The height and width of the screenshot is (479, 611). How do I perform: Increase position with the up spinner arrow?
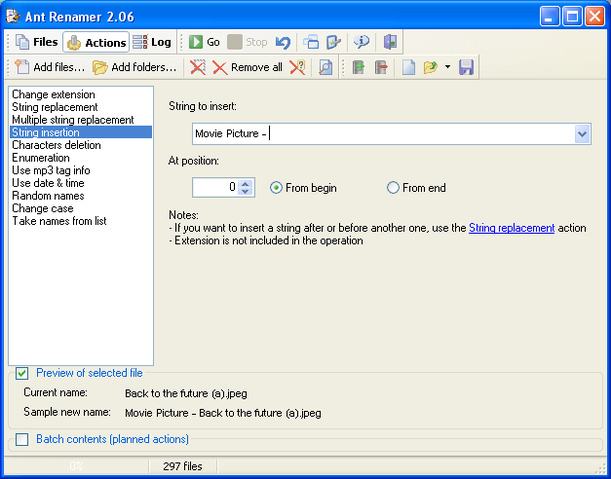coord(245,184)
